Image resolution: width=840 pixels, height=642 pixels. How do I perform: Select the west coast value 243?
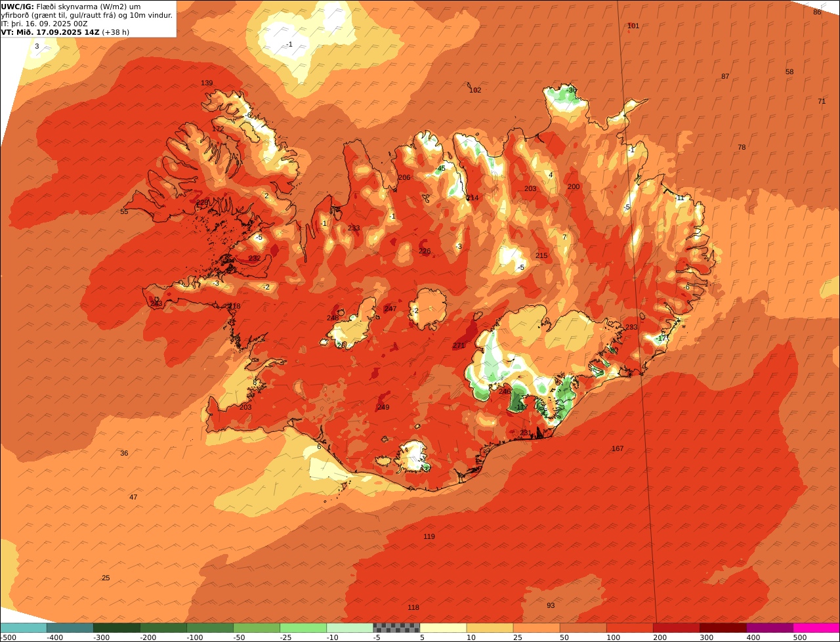tap(156, 304)
